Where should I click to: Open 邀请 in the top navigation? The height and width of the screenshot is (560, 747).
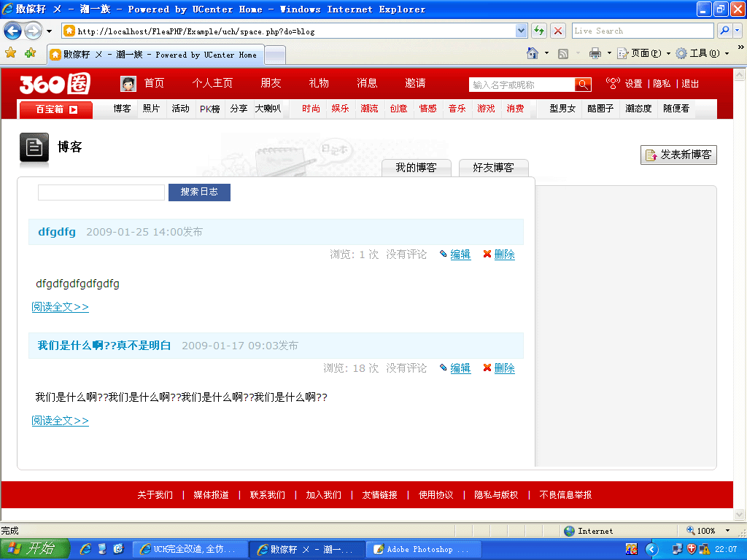(x=415, y=83)
